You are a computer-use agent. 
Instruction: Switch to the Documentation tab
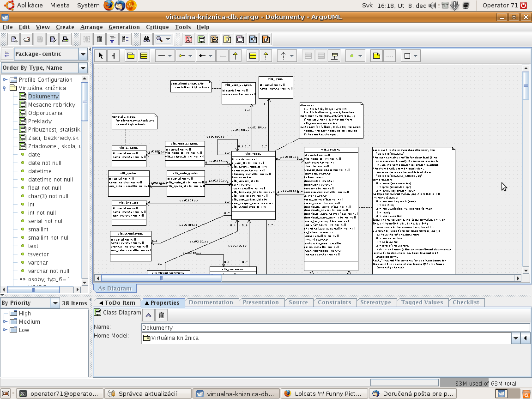[x=211, y=302]
